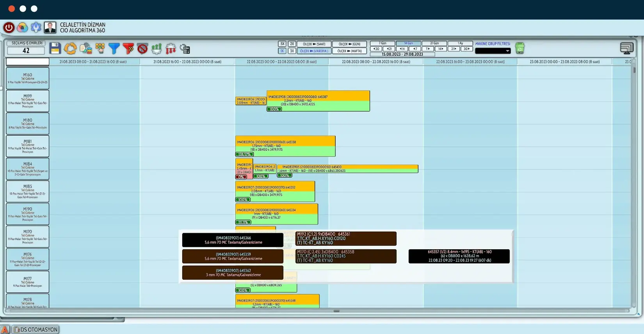Open the Makine Grup Filtresi dropdown
Image resolution: width=644 pixels, height=334 pixels.
pos(493,51)
